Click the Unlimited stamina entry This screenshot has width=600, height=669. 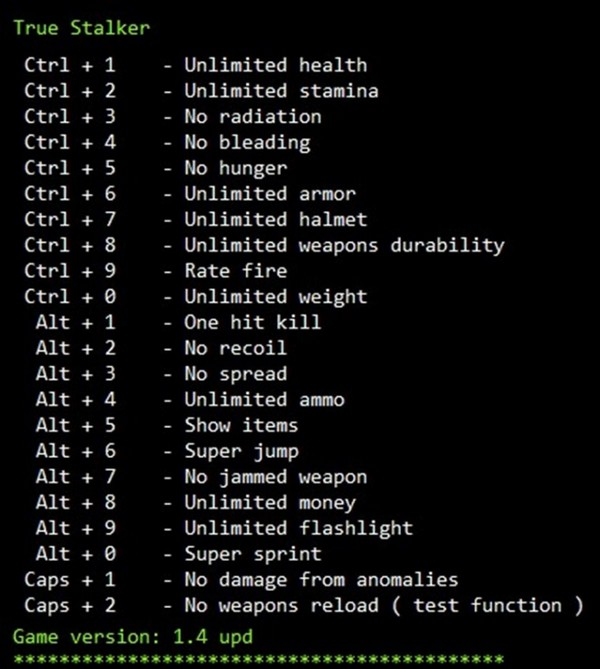[280, 92]
